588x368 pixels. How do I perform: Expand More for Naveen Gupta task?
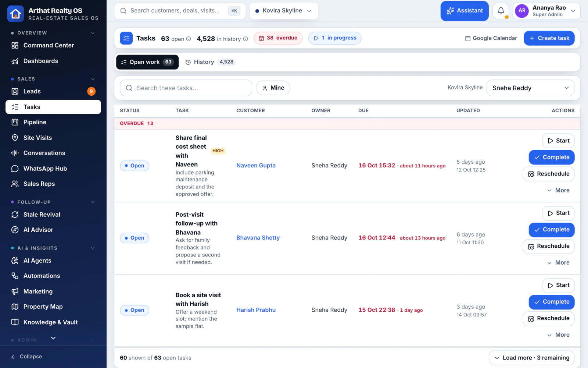[558, 190]
